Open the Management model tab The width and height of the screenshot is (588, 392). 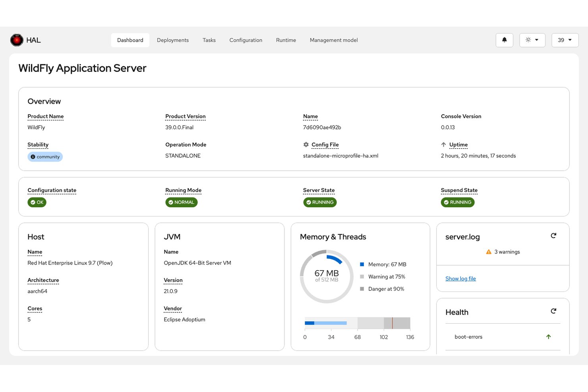tap(334, 40)
